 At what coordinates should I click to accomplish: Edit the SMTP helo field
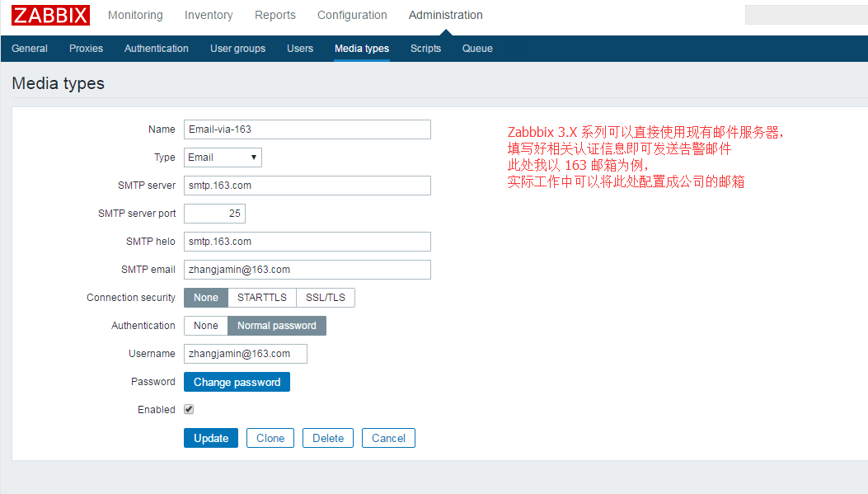point(307,242)
